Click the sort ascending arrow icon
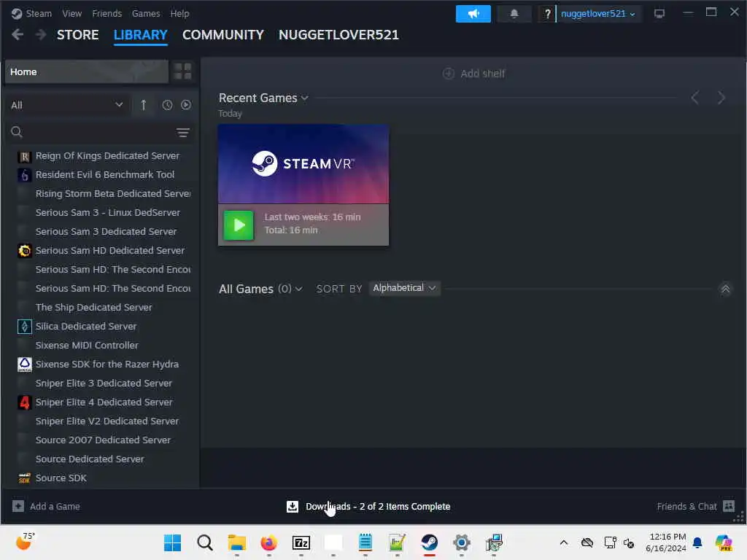 (x=143, y=105)
